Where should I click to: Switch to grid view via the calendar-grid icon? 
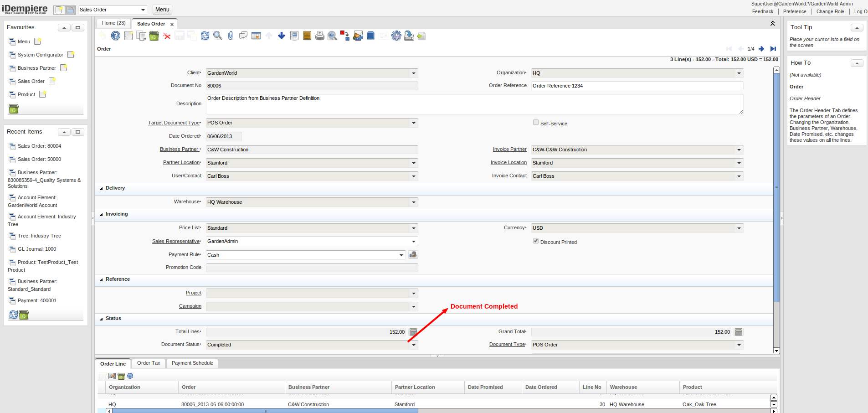[256, 35]
